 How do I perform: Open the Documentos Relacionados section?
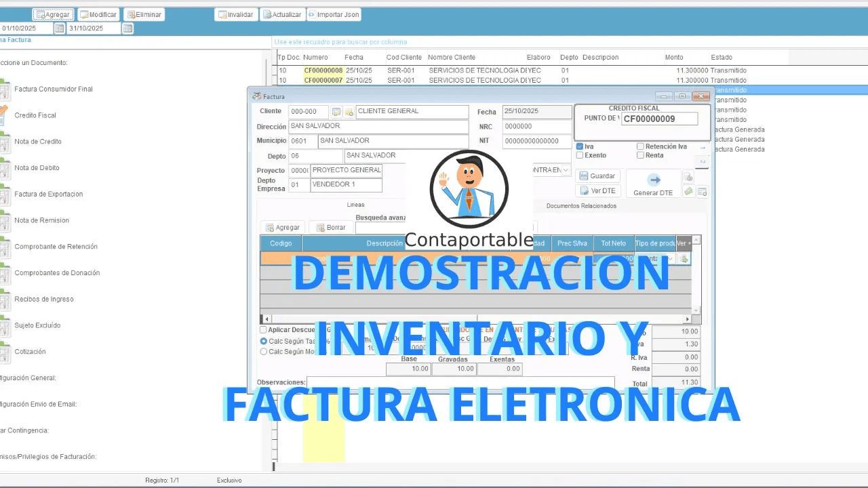pos(581,205)
